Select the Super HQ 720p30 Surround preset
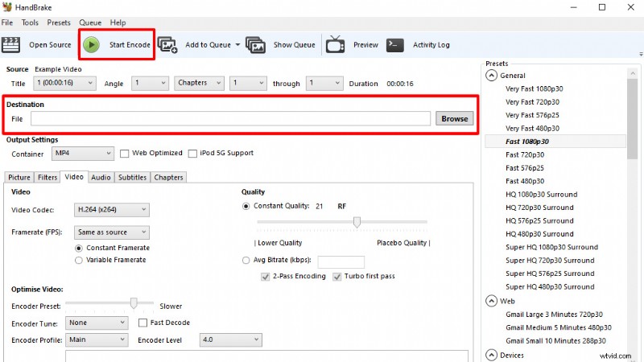 [550, 260]
